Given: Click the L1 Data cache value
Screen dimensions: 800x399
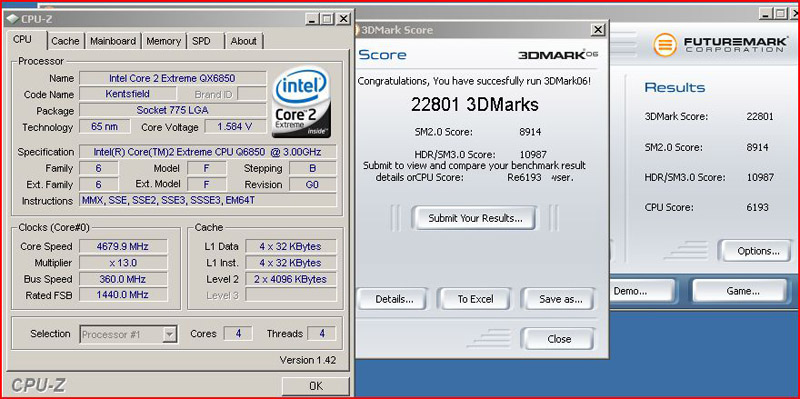Looking at the screenshot, I should (291, 246).
